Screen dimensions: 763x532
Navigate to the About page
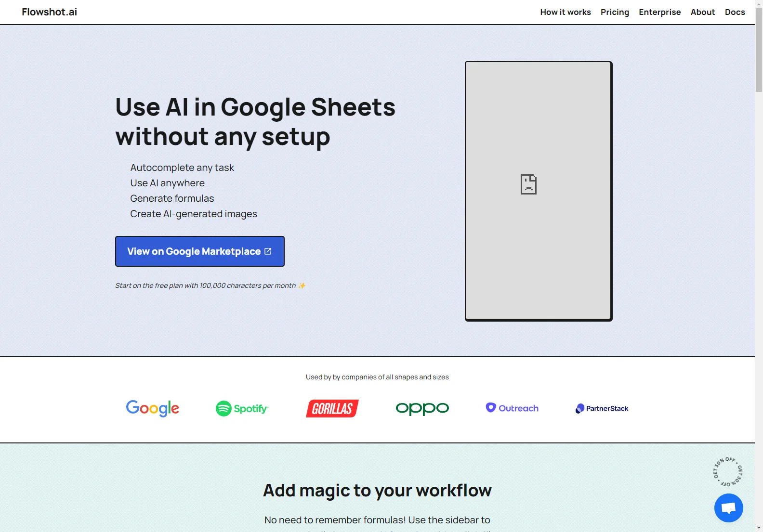click(x=703, y=12)
